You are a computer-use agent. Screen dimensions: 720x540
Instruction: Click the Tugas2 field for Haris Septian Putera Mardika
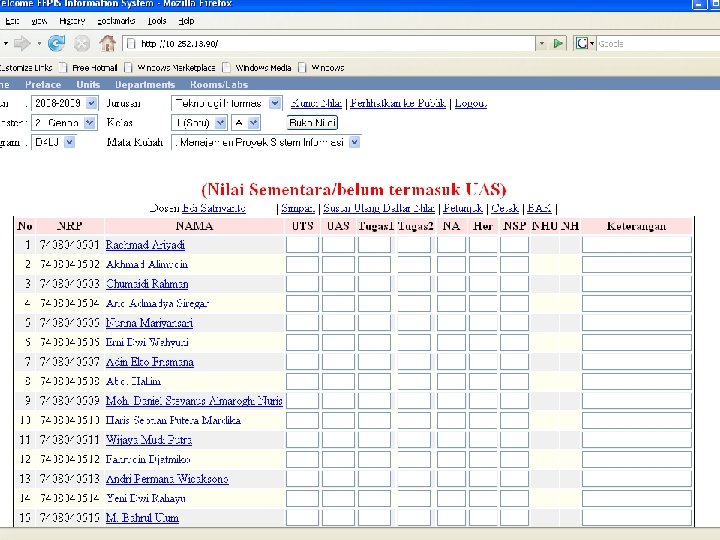point(414,421)
